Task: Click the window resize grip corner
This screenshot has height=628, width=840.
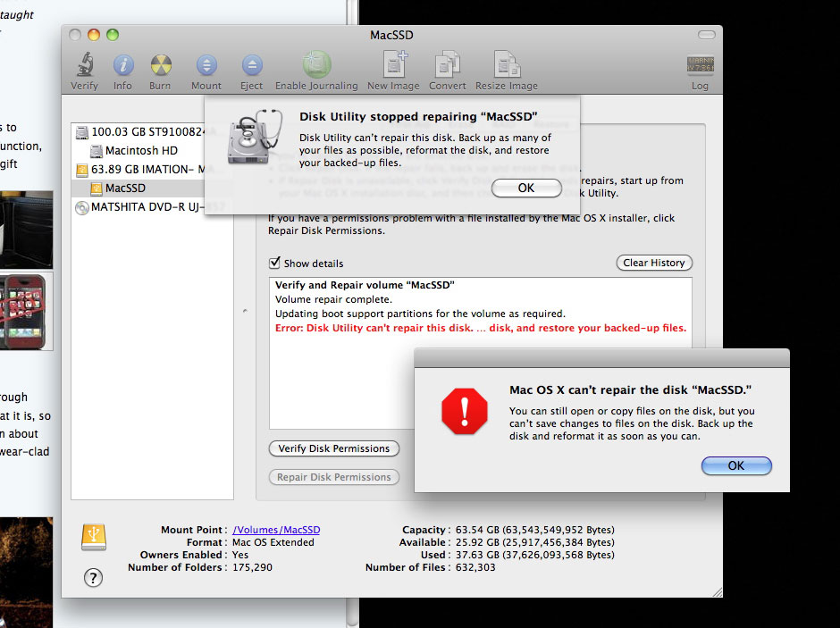Action: coord(718,591)
